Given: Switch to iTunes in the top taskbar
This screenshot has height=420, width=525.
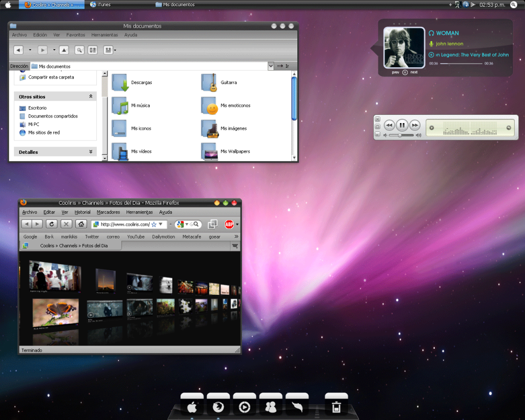Looking at the screenshot, I should (x=100, y=5).
